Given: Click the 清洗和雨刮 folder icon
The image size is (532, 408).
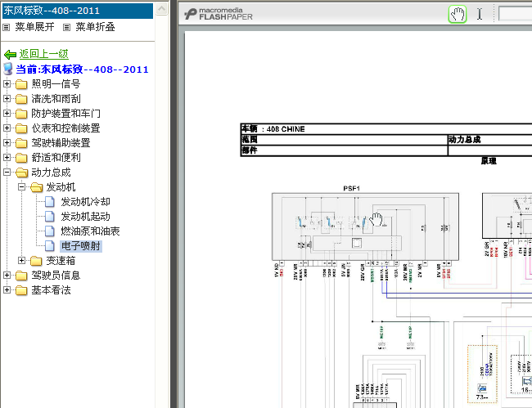Looking at the screenshot, I should (x=21, y=99).
